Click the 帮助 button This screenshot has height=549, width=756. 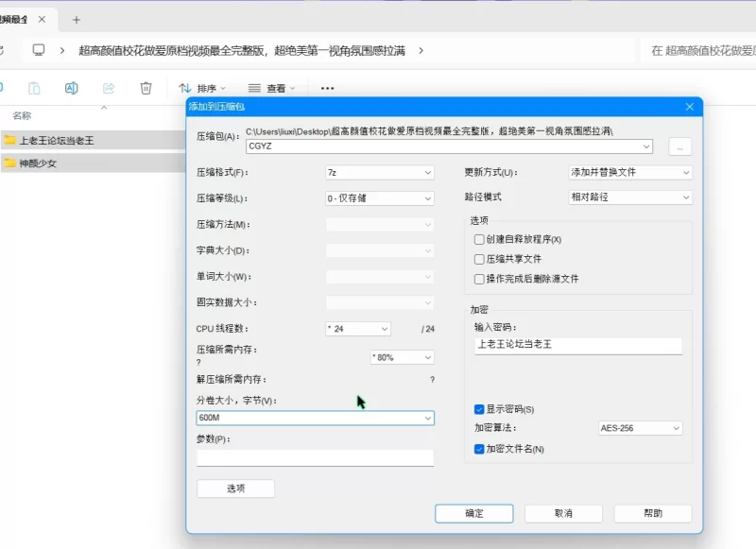[x=653, y=513]
